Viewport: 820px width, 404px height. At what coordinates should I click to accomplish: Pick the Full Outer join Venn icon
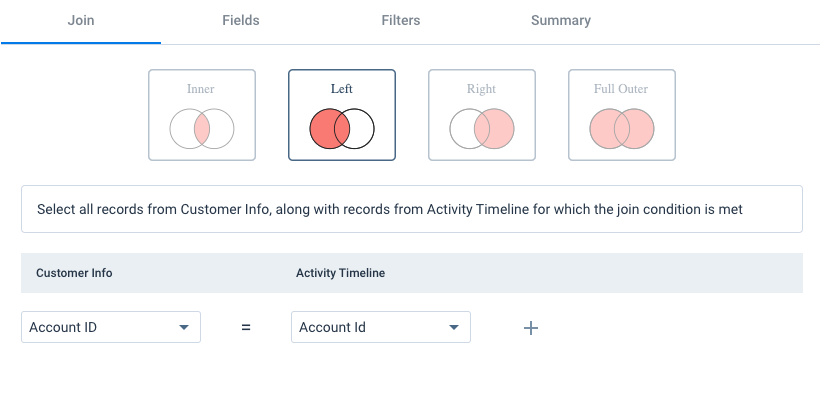coord(622,129)
